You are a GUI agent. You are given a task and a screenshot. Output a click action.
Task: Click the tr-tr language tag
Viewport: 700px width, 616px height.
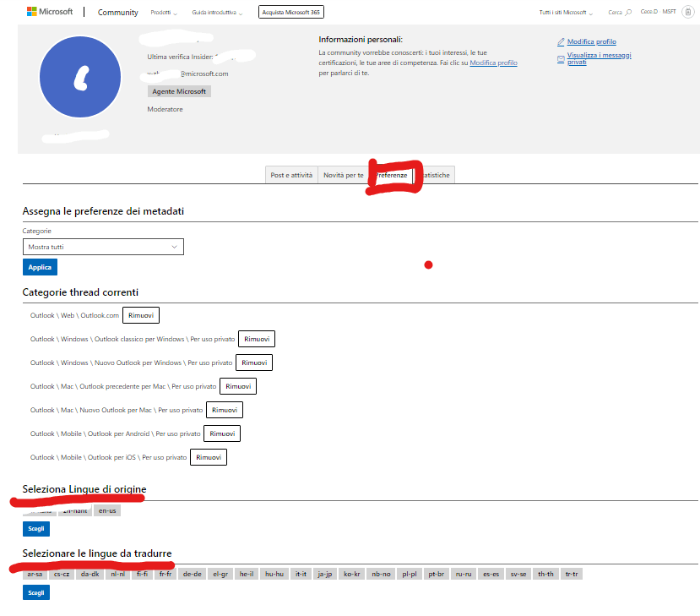pos(572,574)
